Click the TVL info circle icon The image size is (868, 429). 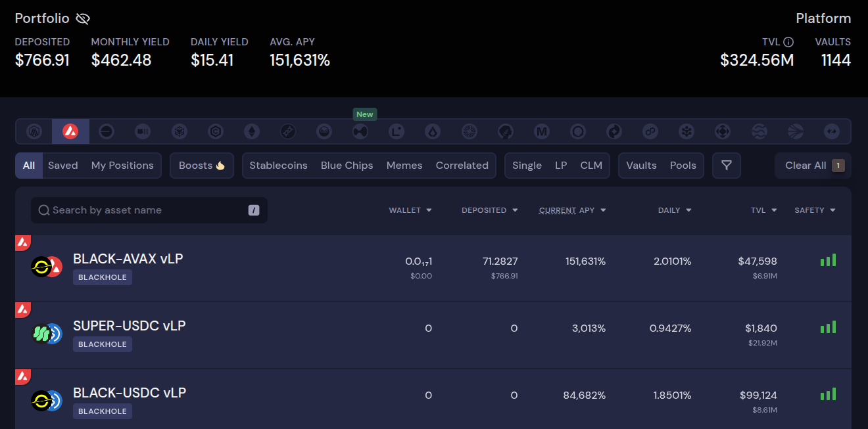pyautogui.click(x=789, y=42)
